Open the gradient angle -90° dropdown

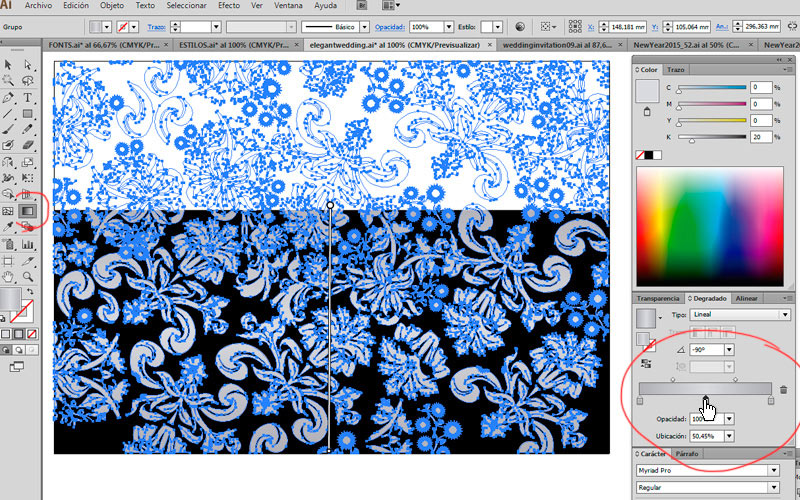click(729, 350)
